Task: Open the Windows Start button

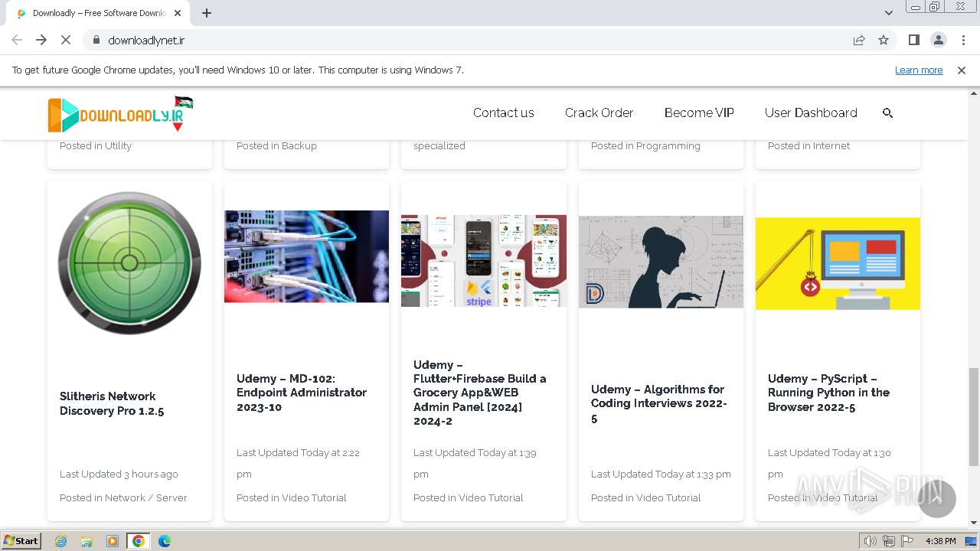Action: click(x=21, y=540)
